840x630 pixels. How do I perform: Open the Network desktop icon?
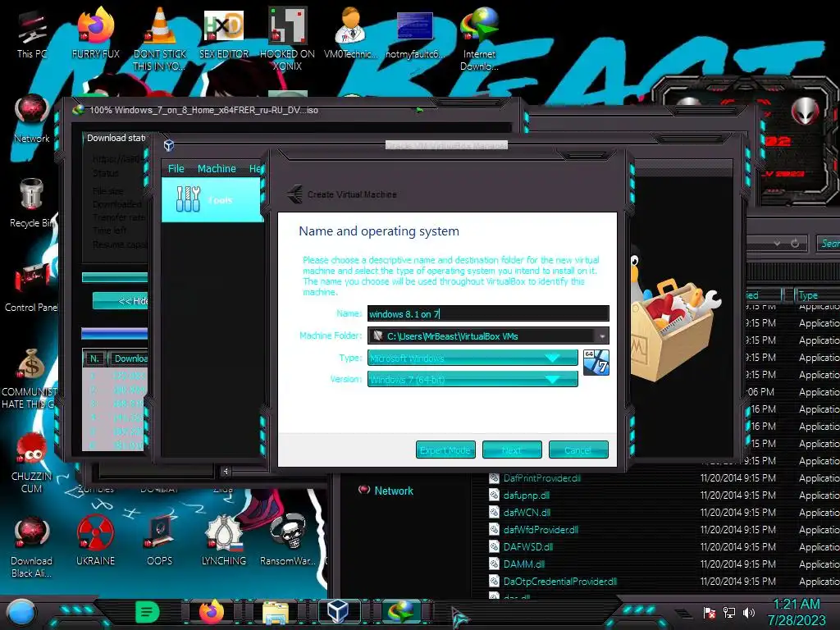click(32, 119)
